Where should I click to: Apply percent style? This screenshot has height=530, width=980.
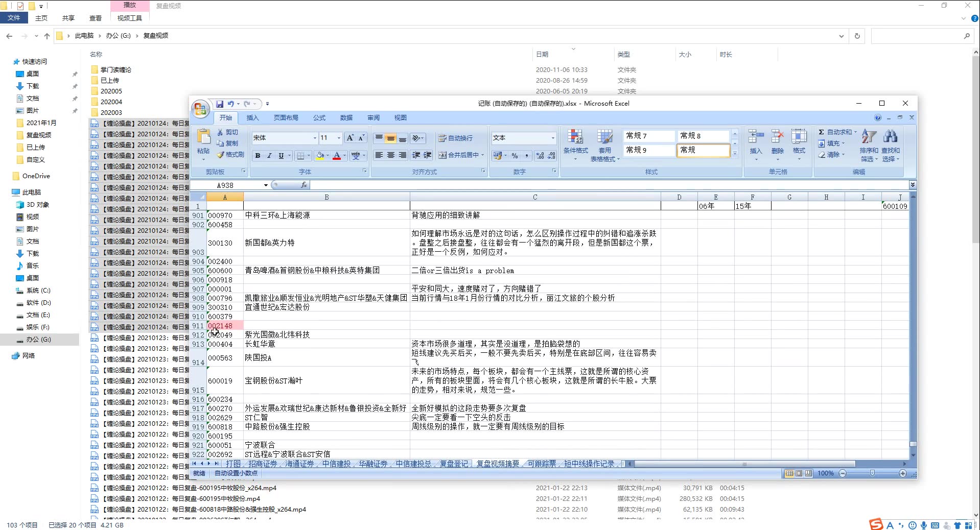(515, 155)
